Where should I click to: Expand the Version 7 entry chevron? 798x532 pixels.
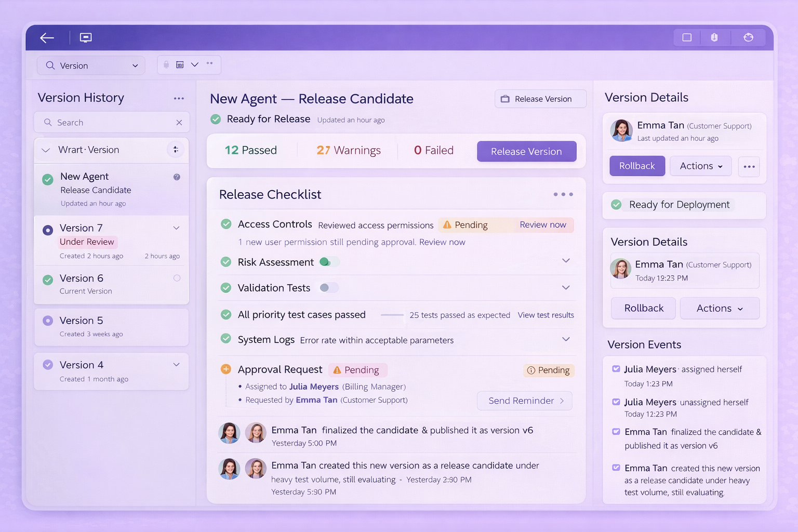tap(176, 228)
